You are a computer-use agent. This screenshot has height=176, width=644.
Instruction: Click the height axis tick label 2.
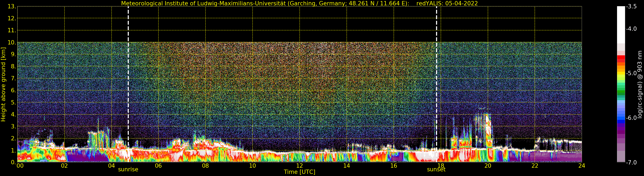(x=13, y=138)
